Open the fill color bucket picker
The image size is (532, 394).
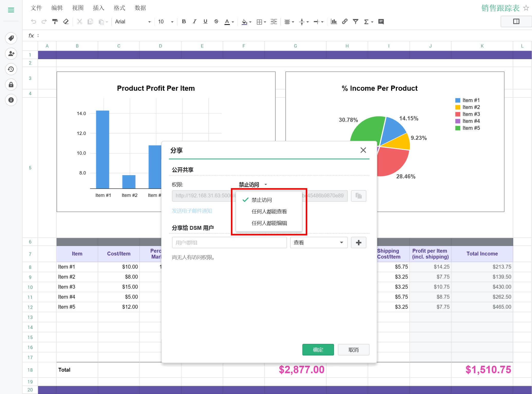[246, 22]
